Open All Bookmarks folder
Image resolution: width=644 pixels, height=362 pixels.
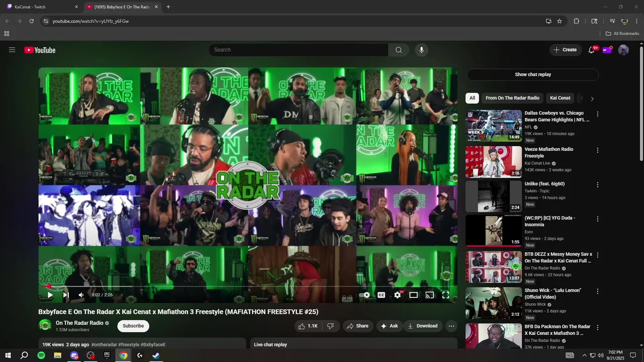(x=622, y=34)
